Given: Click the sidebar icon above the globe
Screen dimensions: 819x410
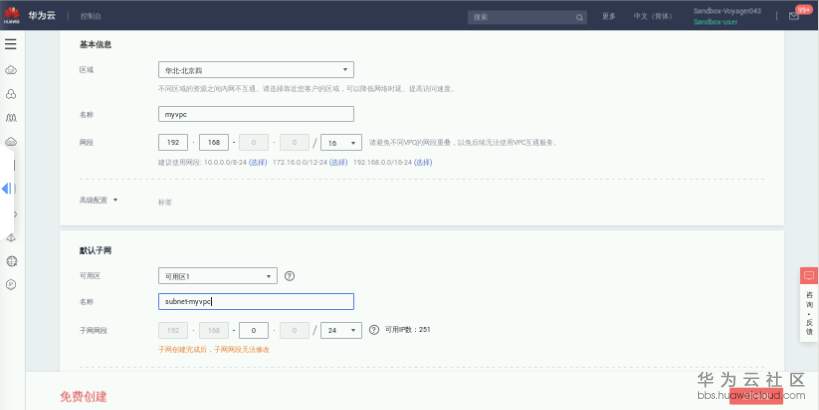Looking at the screenshot, I should 11,238.
